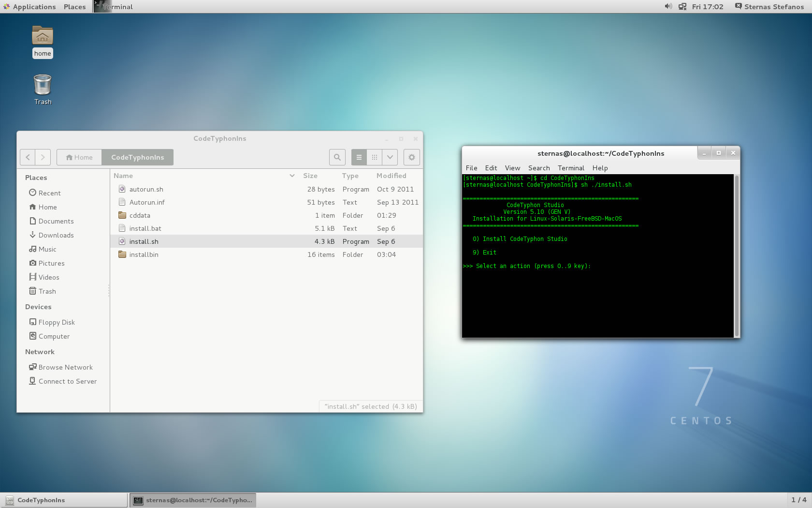Open the terminal Edit menu
Image resolution: width=812 pixels, height=508 pixels.
tap(491, 168)
